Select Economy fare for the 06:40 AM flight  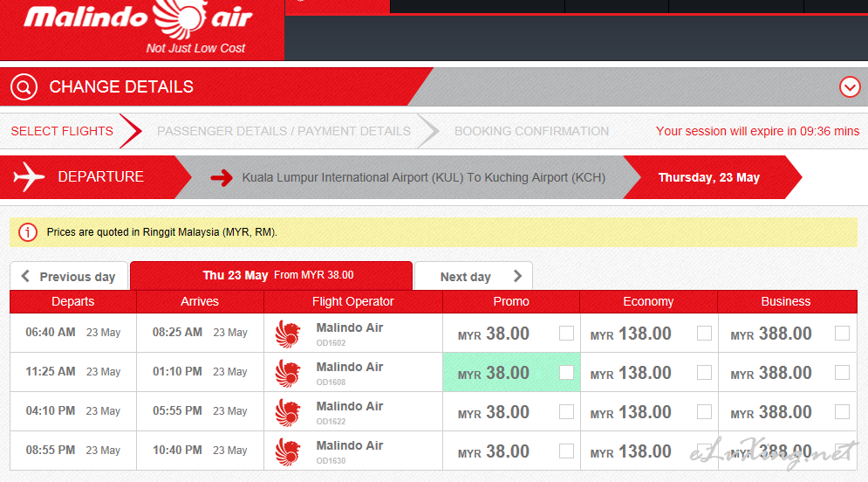[704, 333]
